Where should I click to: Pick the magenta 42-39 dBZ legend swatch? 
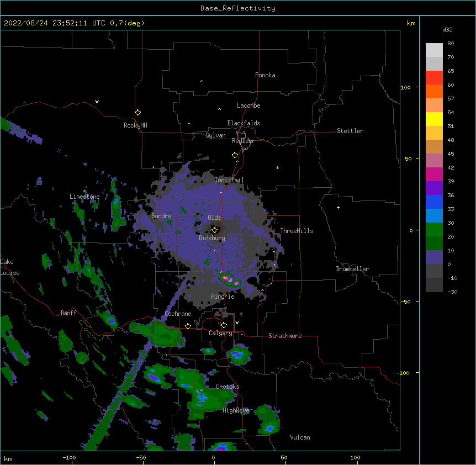click(x=434, y=174)
